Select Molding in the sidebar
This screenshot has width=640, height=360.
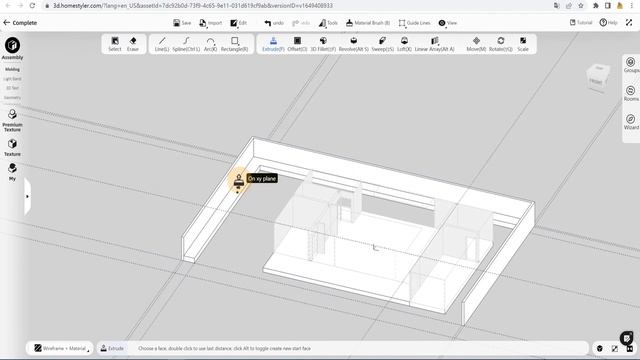(12, 69)
